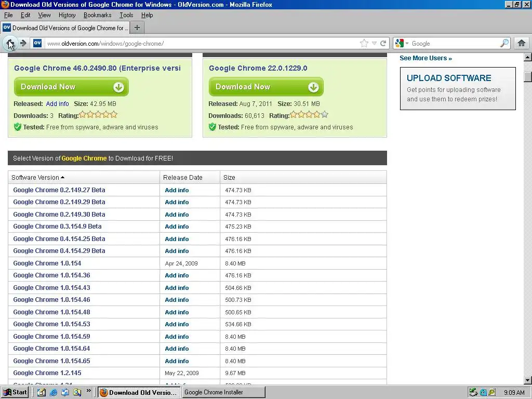Launch Internet Explorer from quick launch
This screenshot has height=399, width=532.
click(54, 393)
